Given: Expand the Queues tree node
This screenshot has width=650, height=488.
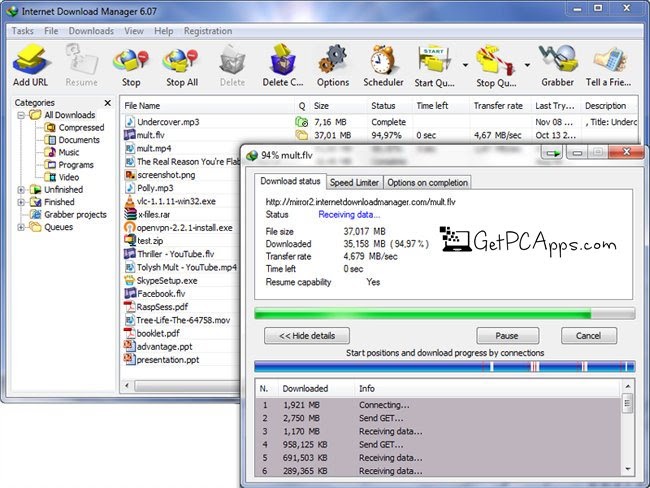Looking at the screenshot, I should [x=21, y=227].
